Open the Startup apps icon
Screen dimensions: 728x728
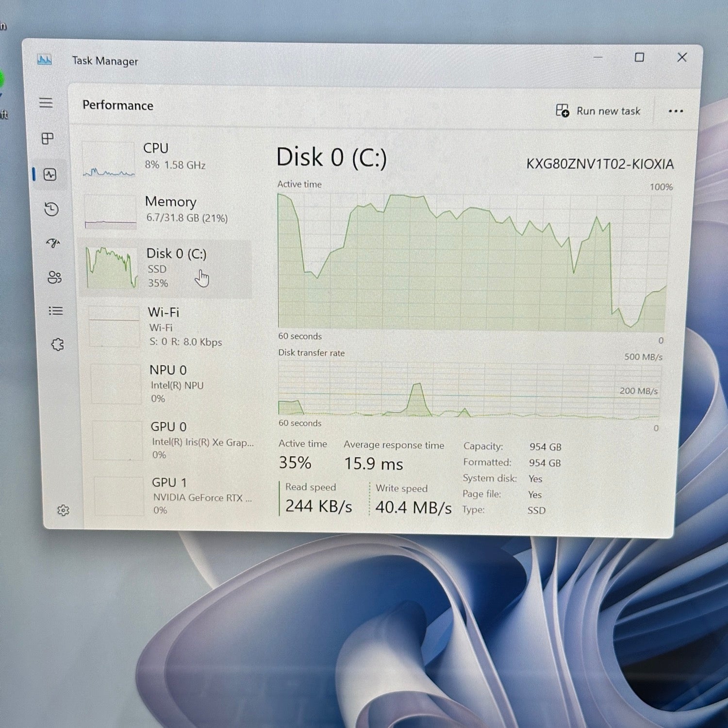(53, 243)
